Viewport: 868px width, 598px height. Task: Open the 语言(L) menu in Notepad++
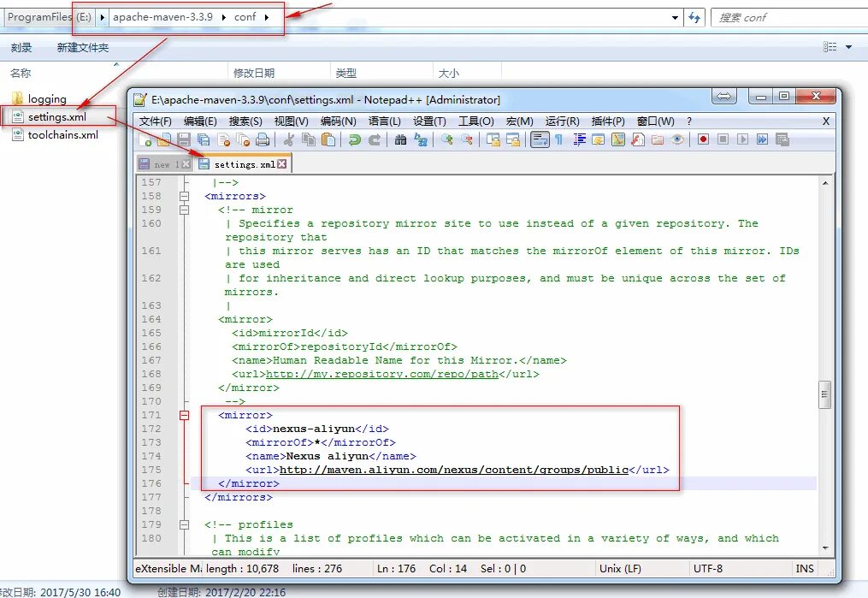tap(387, 121)
